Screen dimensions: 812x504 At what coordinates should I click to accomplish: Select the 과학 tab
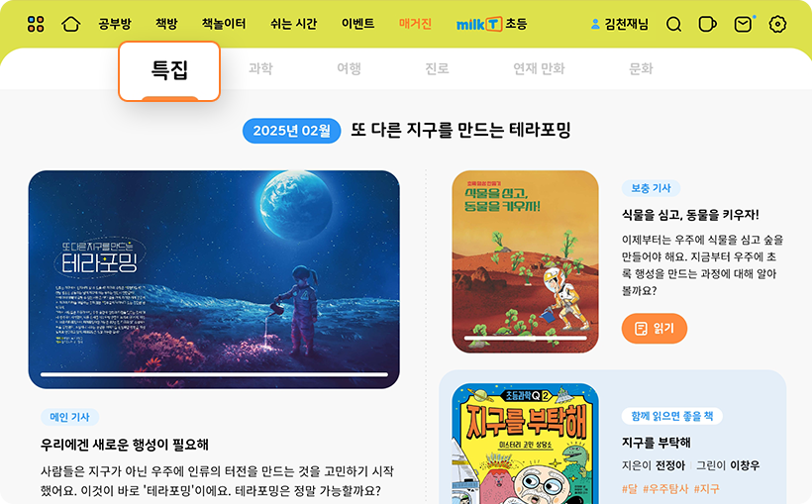[260, 68]
